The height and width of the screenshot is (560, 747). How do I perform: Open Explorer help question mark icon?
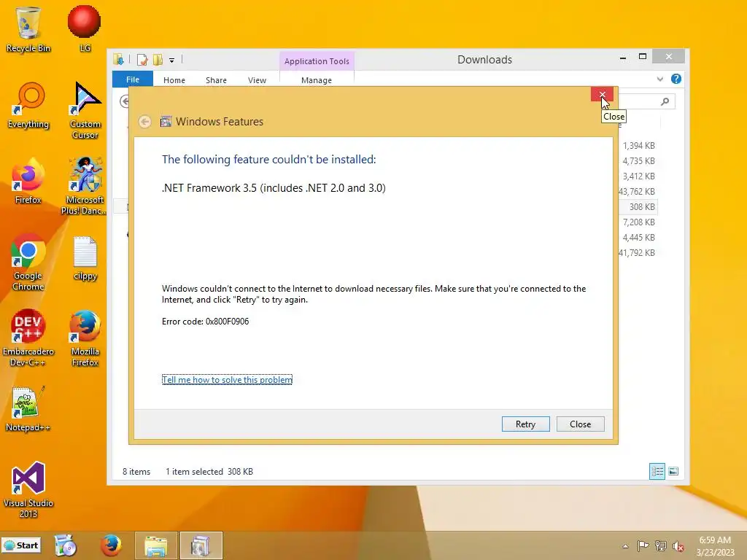[676, 79]
